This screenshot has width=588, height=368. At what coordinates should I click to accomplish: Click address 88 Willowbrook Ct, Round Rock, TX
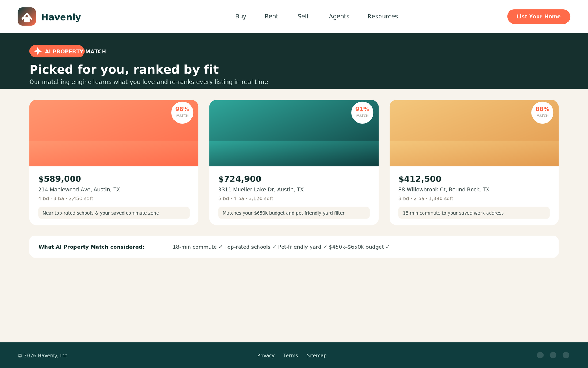pos(444,190)
